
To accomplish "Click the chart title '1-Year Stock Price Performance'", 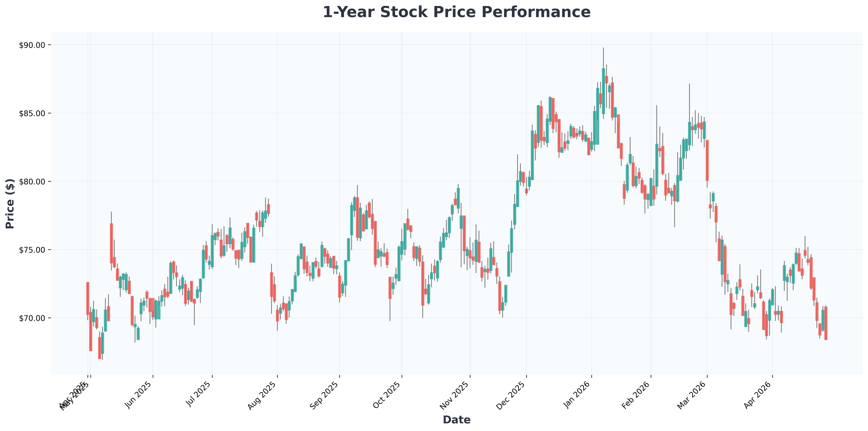I will point(457,12).
